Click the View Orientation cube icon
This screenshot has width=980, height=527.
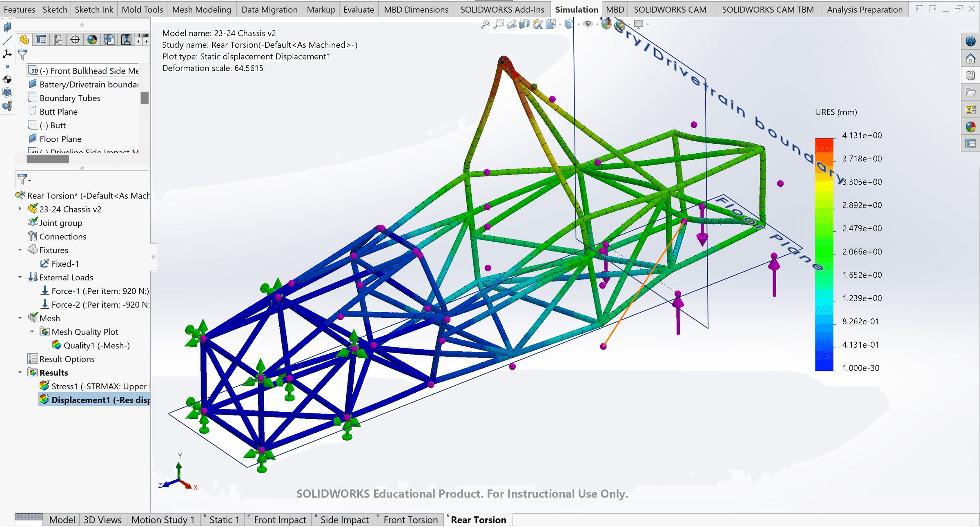pos(550,24)
